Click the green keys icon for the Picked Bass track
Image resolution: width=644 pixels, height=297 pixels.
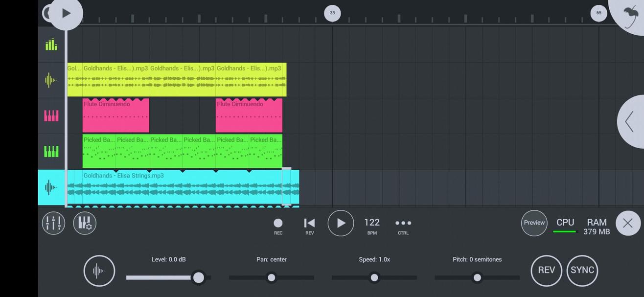(x=51, y=151)
